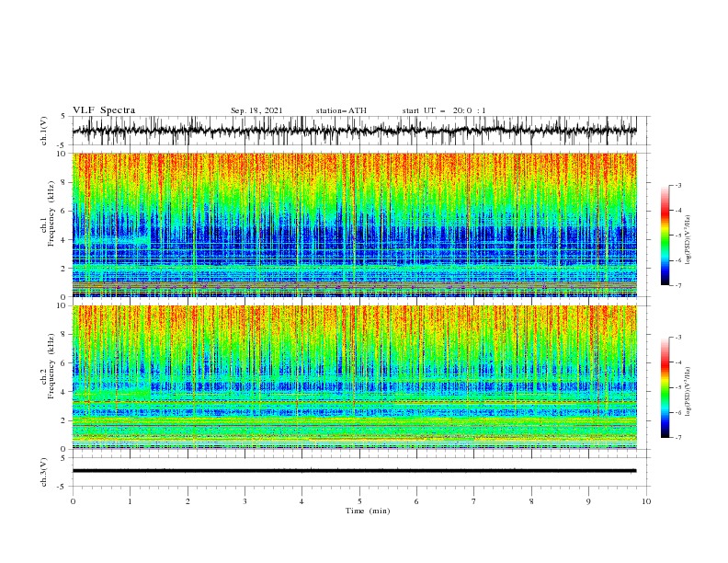The height and width of the screenshot is (563, 728).
Task: Click the ch.1 spectrogram panel
Action: point(355,224)
